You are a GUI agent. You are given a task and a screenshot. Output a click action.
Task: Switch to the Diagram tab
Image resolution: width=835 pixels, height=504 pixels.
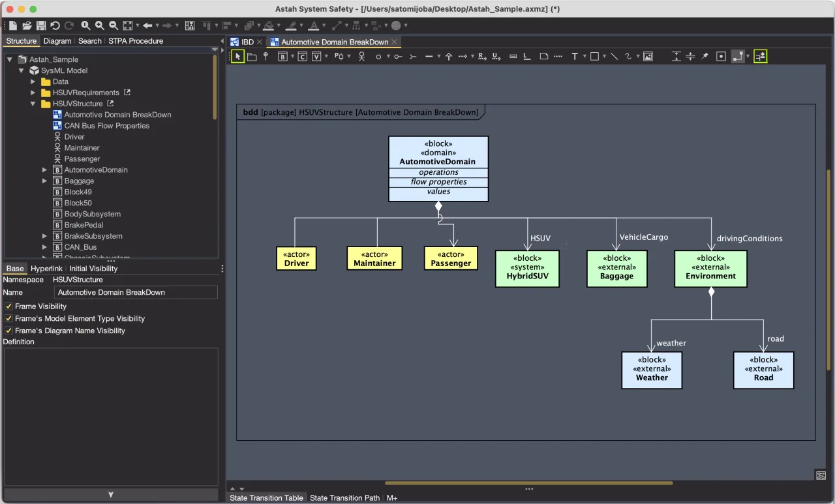(57, 41)
